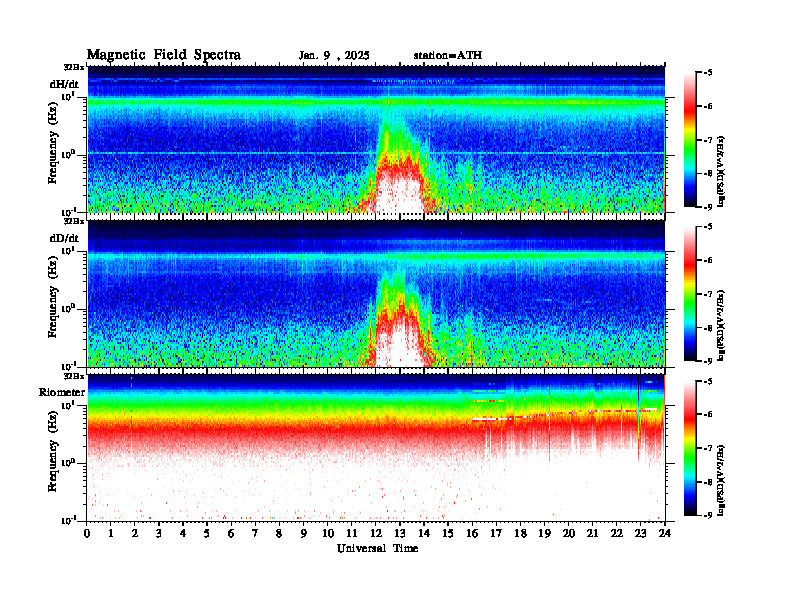Click the '-8' tick on dD/dt color scale
The width and height of the screenshot is (792, 612).
pyautogui.click(x=708, y=328)
